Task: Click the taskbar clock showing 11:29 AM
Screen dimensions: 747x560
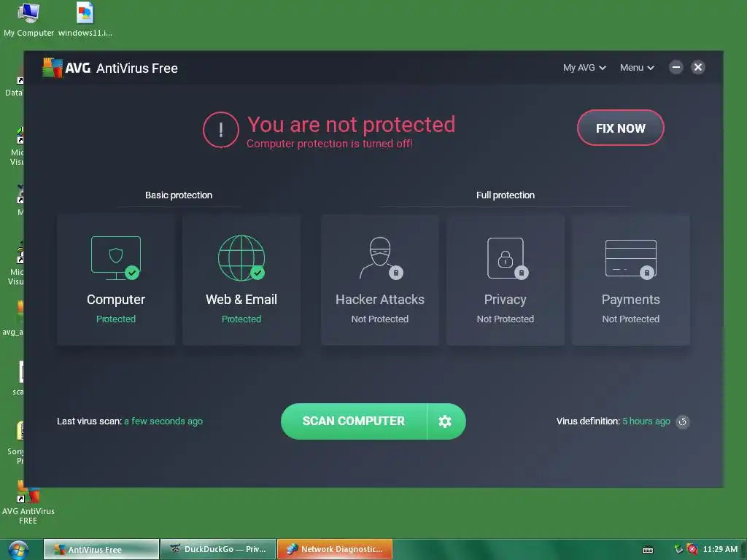Action: pos(720,549)
